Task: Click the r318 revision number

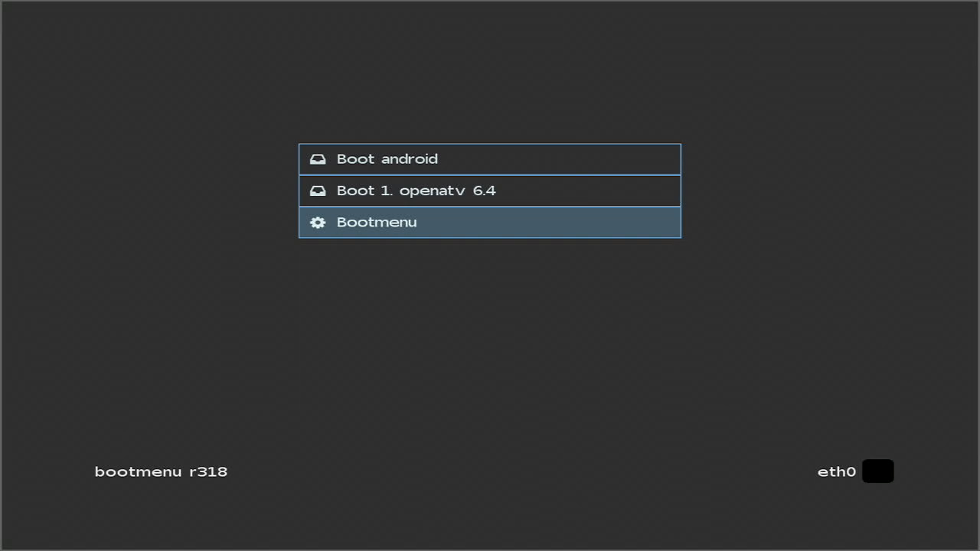Action: [208, 471]
